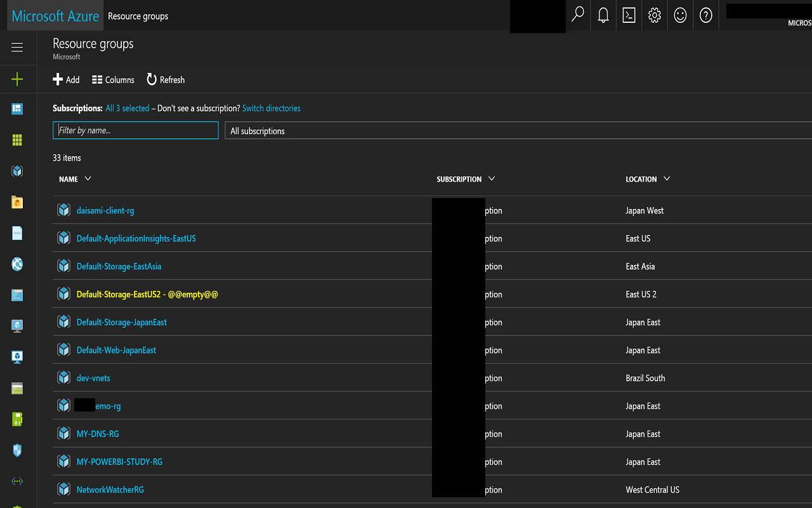Click the West Central US location cell
812x508 pixels.
(x=652, y=490)
